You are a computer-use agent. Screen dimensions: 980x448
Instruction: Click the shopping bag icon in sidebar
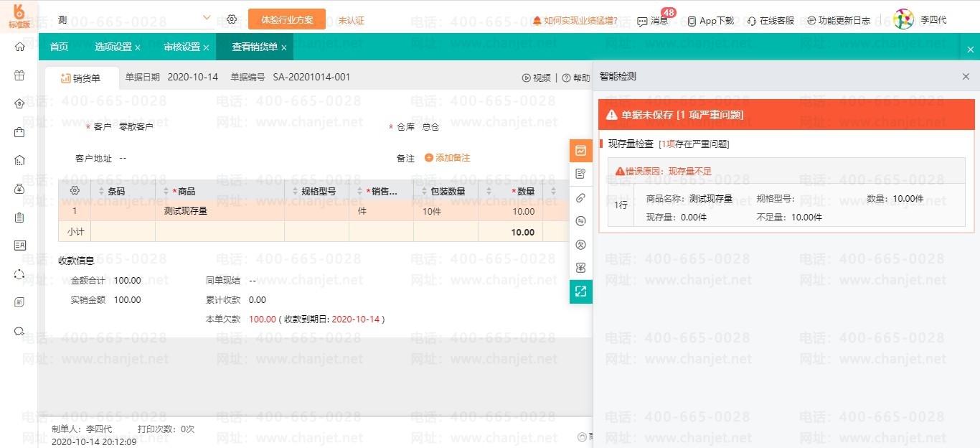click(19, 132)
